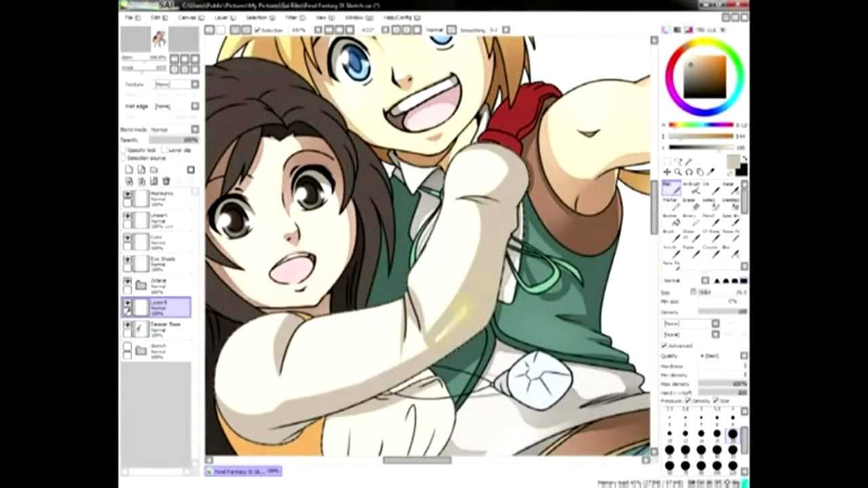Image resolution: width=868 pixels, height=488 pixels.
Task: Choose the lasso selection tool
Action: (678, 162)
